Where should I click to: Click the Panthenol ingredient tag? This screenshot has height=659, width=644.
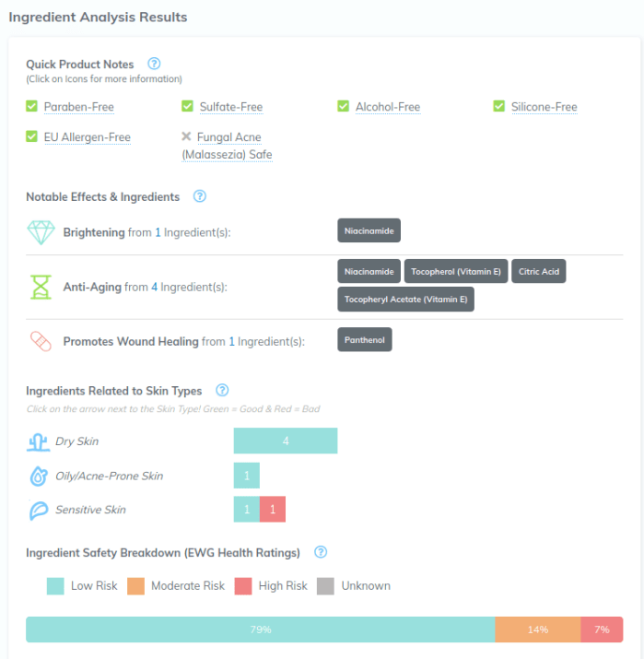tap(365, 340)
